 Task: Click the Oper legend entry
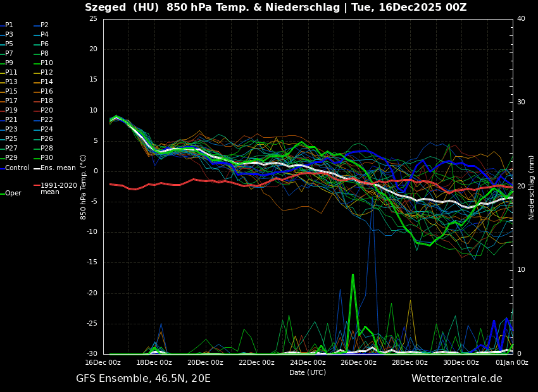pos(13,193)
